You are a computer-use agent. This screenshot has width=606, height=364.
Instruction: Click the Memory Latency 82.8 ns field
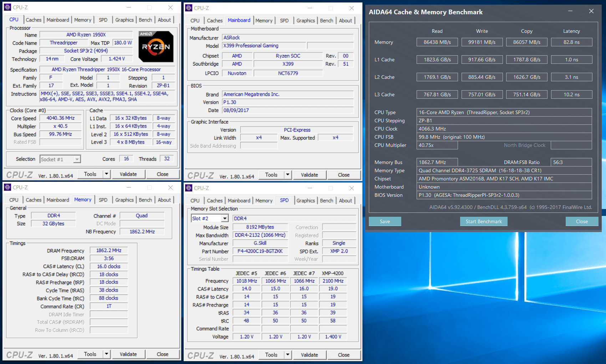pyautogui.click(x=571, y=42)
